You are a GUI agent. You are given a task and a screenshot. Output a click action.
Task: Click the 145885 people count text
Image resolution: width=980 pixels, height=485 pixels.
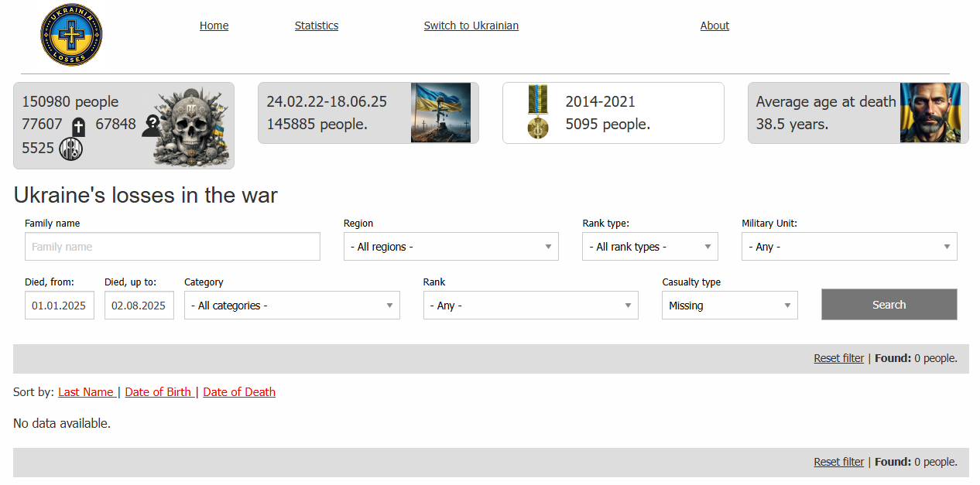click(317, 125)
